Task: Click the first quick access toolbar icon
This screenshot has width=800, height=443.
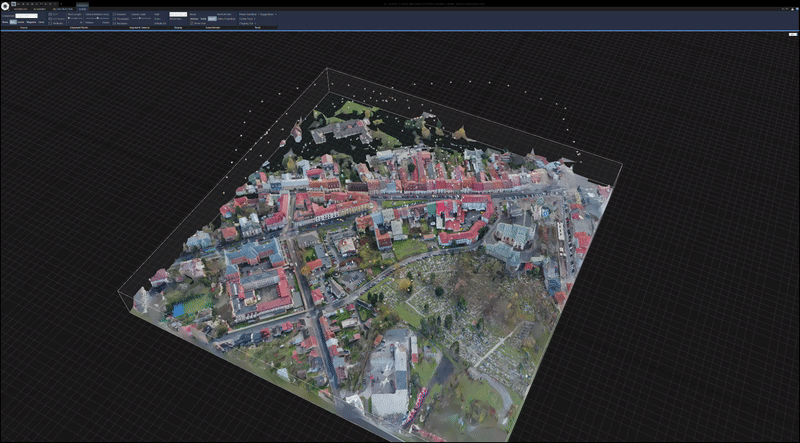Action: pos(14,4)
